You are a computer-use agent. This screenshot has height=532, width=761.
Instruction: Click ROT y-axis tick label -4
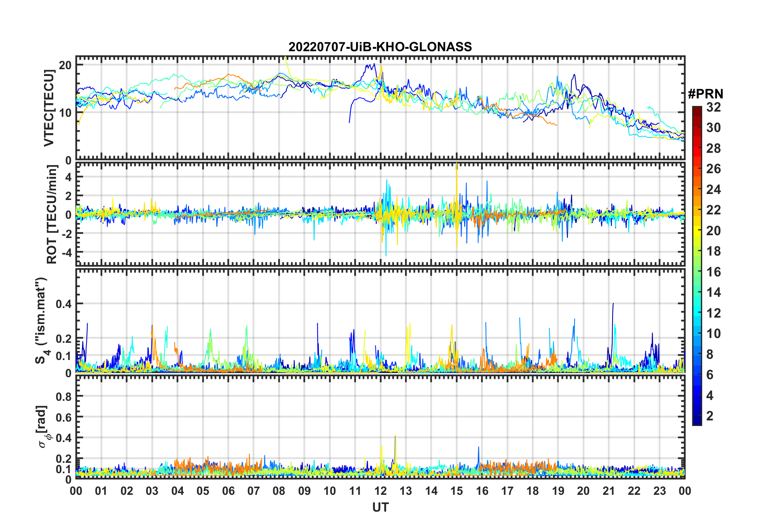click(x=66, y=252)
